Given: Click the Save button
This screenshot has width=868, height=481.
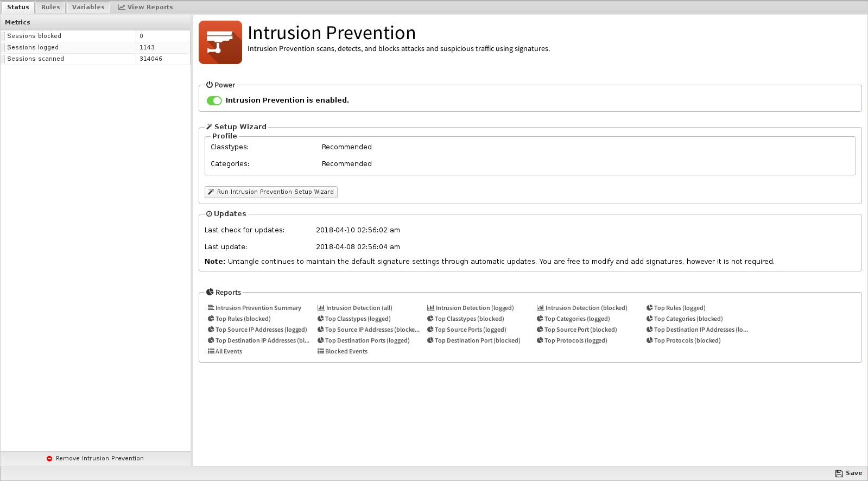Looking at the screenshot, I should coord(849,473).
